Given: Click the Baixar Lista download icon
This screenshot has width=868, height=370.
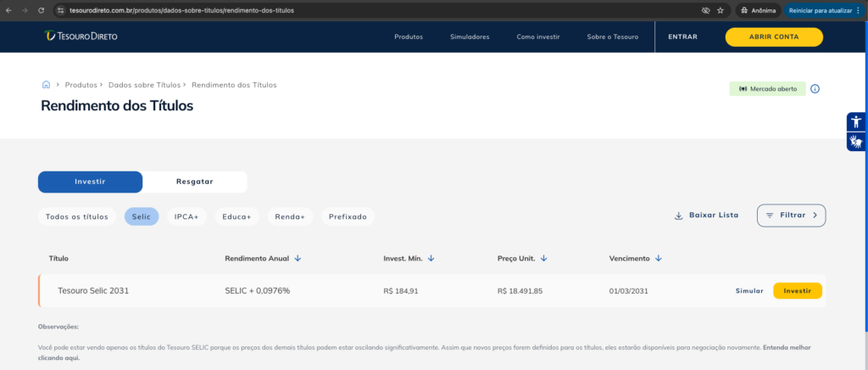Looking at the screenshot, I should pyautogui.click(x=678, y=216).
